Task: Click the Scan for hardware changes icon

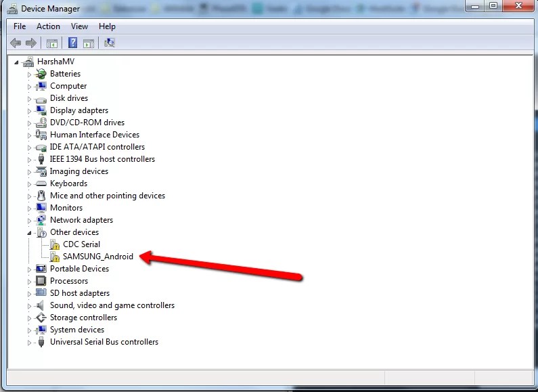Action: (110, 43)
